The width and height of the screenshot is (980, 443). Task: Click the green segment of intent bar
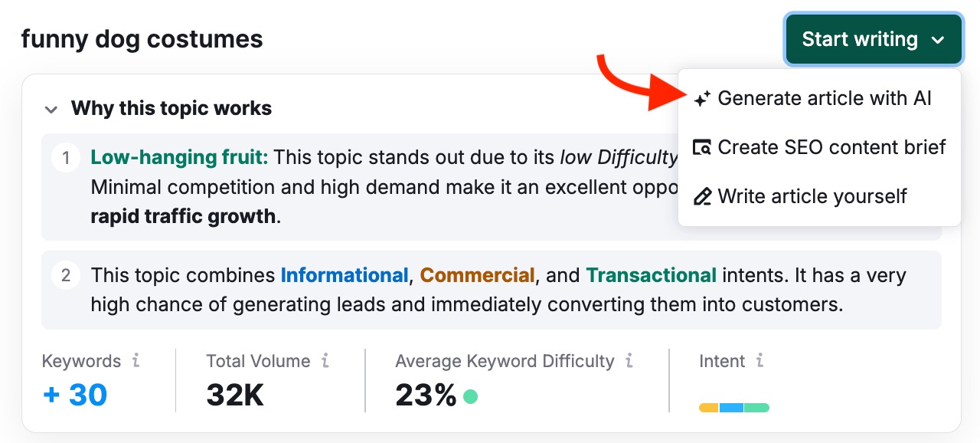pos(756,408)
